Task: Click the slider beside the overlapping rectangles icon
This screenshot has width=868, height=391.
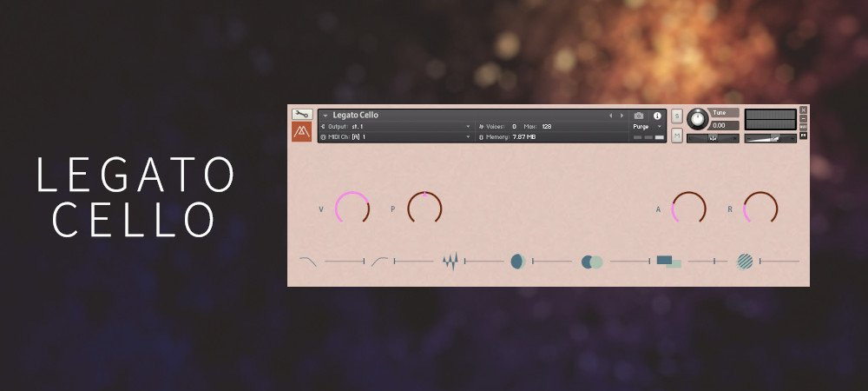Action: click(707, 261)
